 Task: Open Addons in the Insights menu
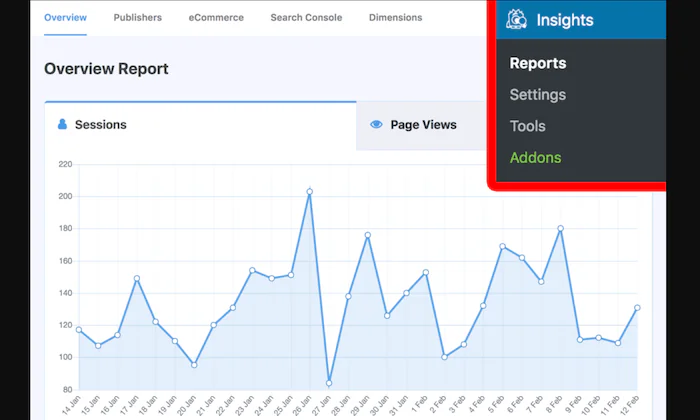(536, 158)
